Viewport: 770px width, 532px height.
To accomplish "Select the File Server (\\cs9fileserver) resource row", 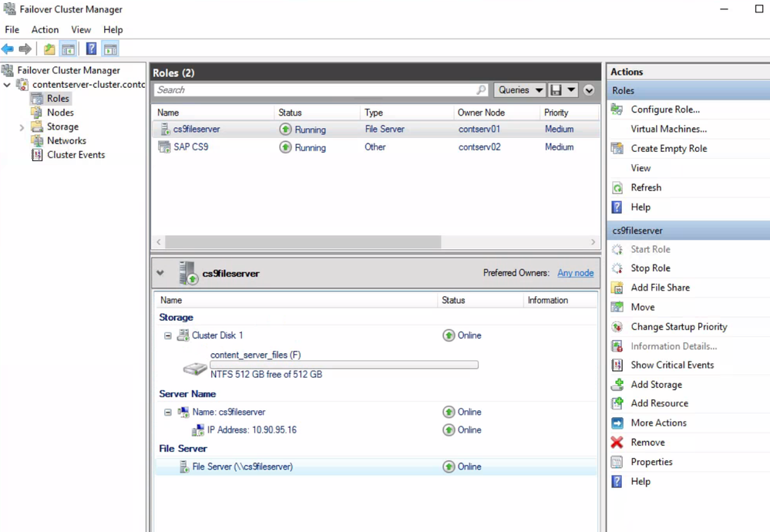I will click(375, 466).
